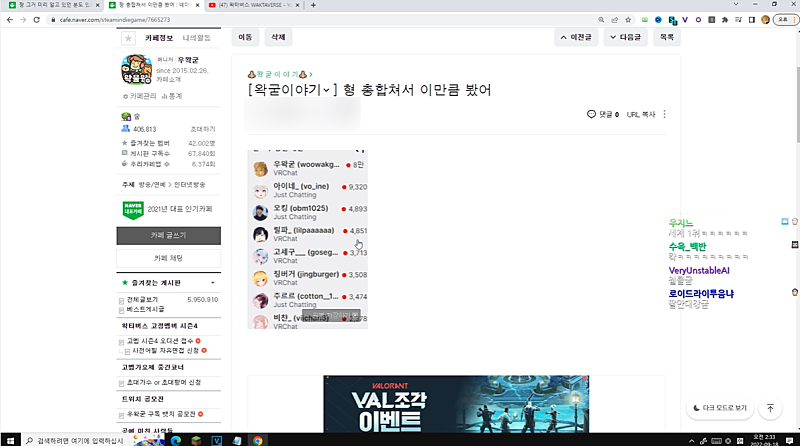Click the cafe favorite star icon
Image resolution: width=800 pixels, height=446 pixels.
point(128,38)
